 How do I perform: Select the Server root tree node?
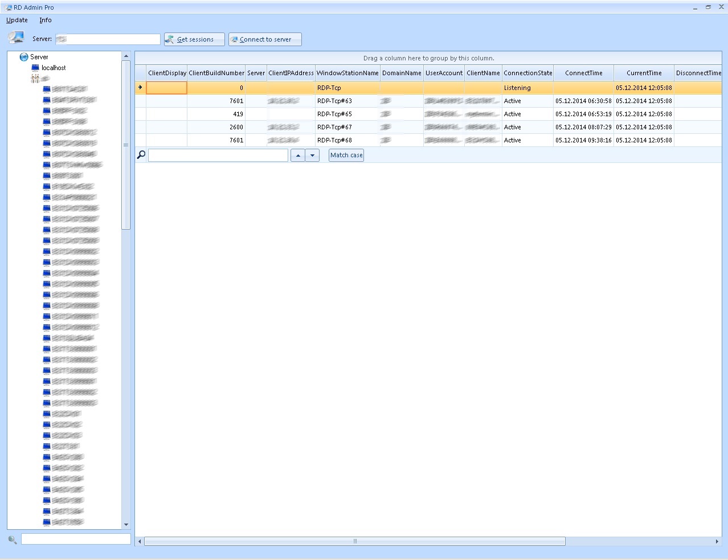(39, 57)
